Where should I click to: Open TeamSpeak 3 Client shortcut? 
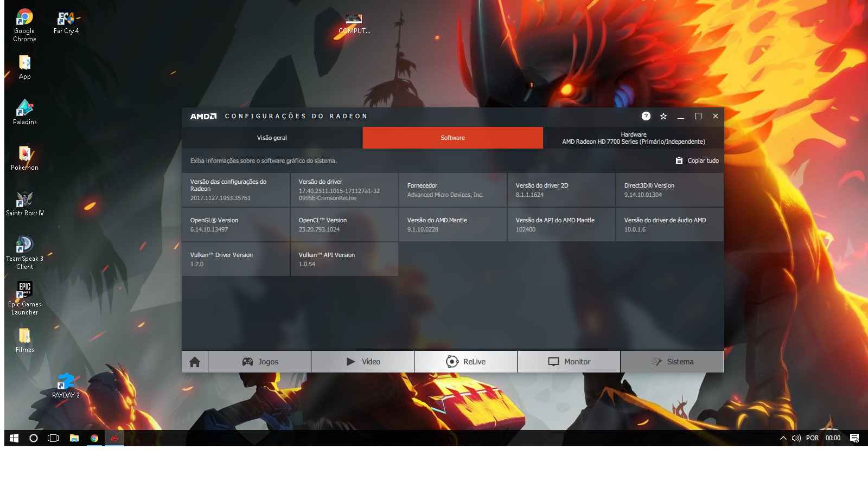[24, 252]
